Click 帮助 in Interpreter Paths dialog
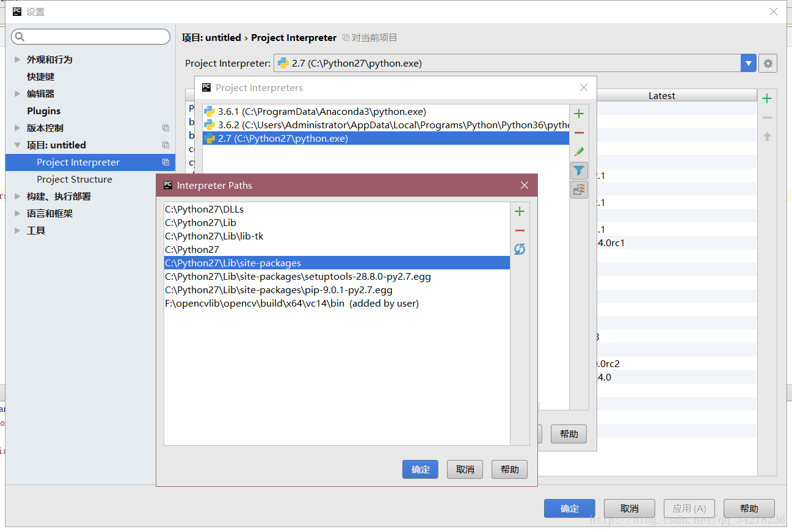Viewport: 792px width, 532px height. 509,469
